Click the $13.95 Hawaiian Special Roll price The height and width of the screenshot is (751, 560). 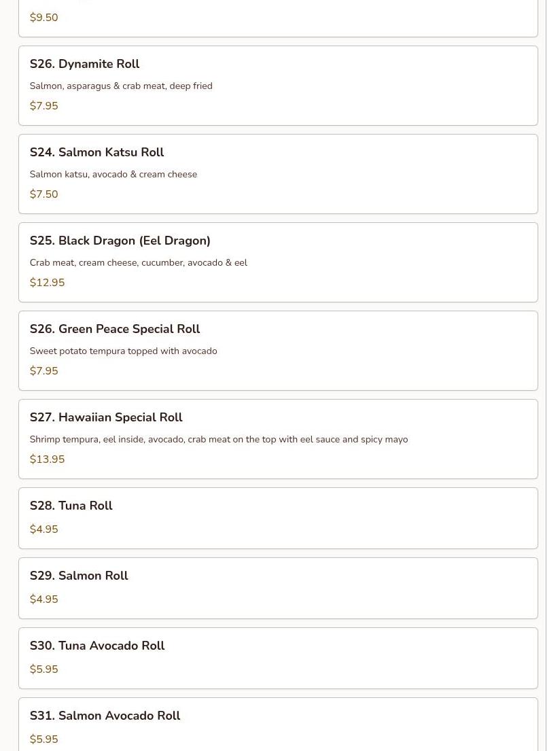click(47, 459)
